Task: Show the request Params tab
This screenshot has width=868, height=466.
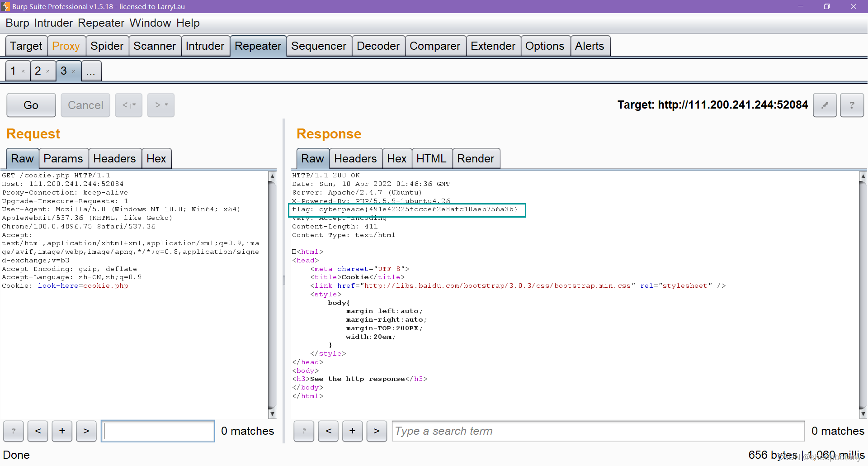Action: tap(63, 159)
